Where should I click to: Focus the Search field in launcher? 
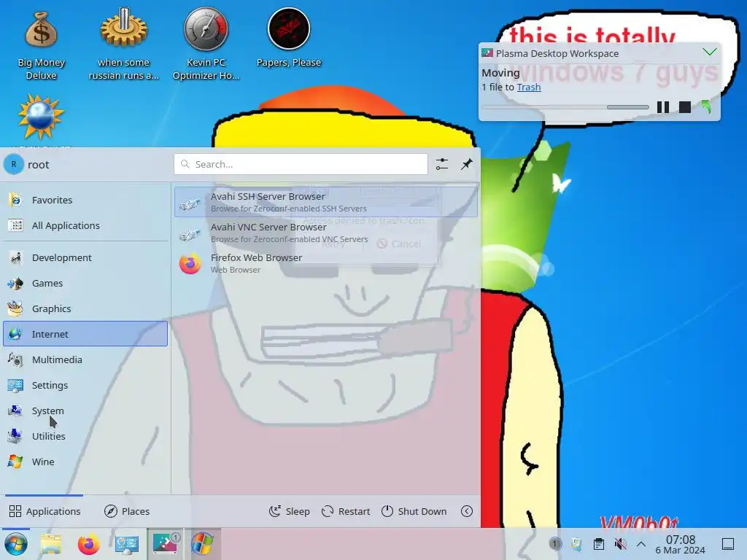pos(301,164)
